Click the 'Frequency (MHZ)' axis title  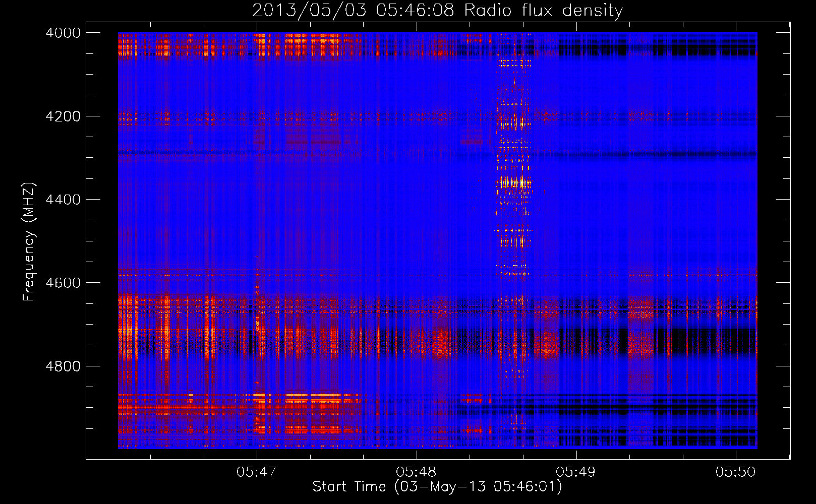pyautogui.click(x=29, y=242)
